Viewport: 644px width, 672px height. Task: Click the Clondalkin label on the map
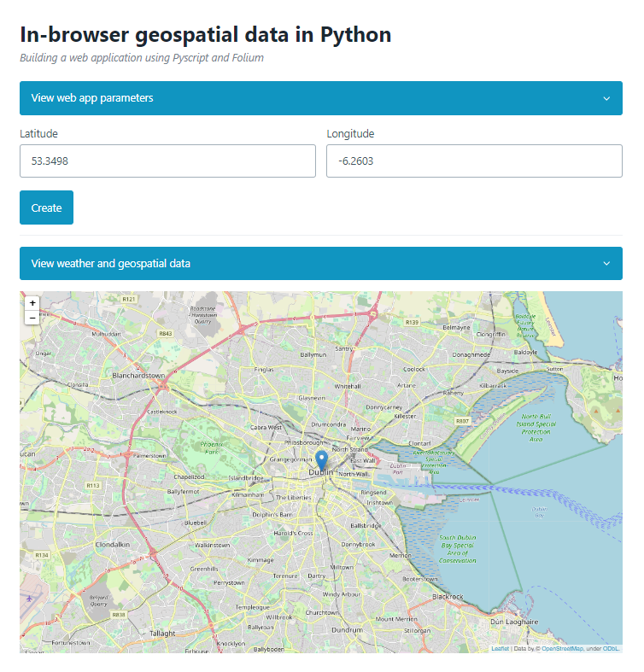click(113, 544)
